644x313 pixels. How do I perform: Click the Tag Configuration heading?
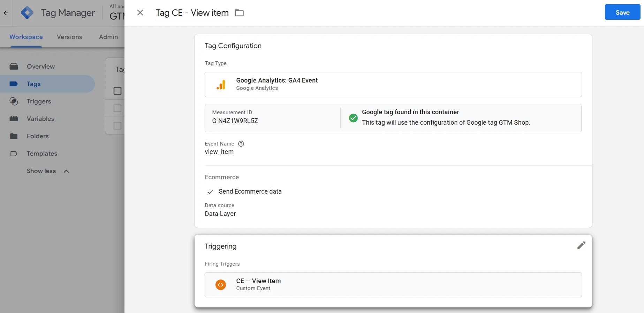233,46
